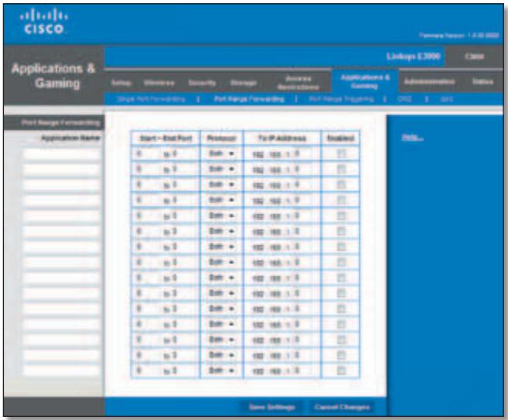Click the first Application Name field
The image size is (508, 420).
pyautogui.click(x=61, y=154)
